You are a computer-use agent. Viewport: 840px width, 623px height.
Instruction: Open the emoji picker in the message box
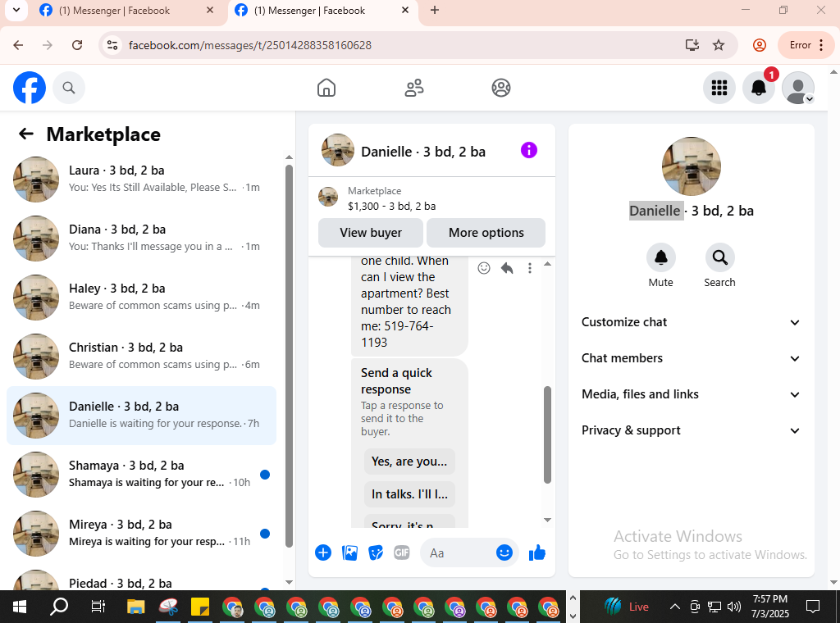tap(504, 553)
